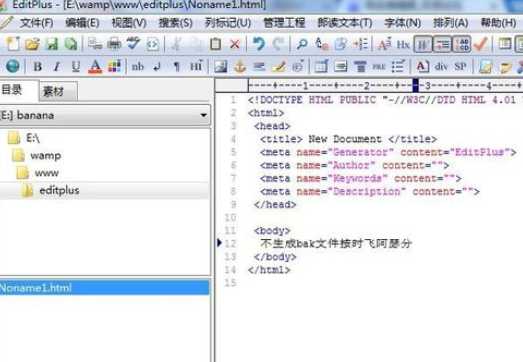Open the browser globe preview icon

click(13, 66)
